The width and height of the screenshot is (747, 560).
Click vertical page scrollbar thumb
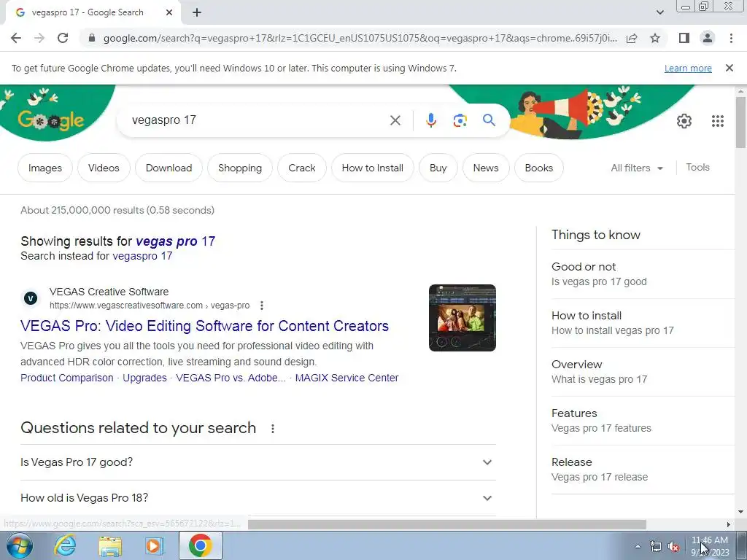coord(740,122)
